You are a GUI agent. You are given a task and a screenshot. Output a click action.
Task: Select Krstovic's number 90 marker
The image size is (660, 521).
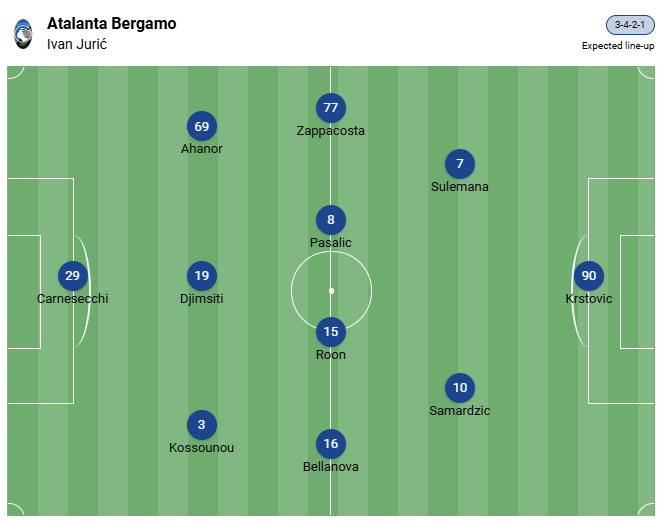click(588, 276)
